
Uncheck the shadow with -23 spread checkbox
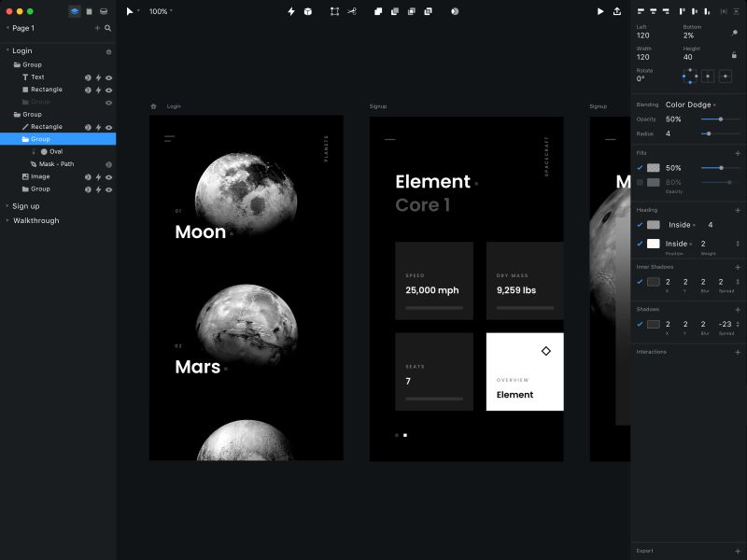click(x=640, y=324)
